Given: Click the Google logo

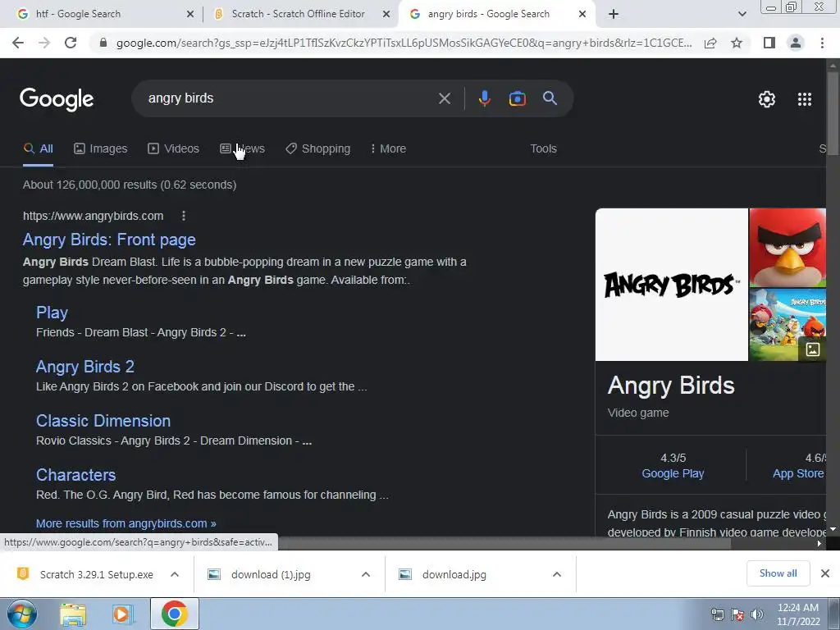Looking at the screenshot, I should pos(57,99).
